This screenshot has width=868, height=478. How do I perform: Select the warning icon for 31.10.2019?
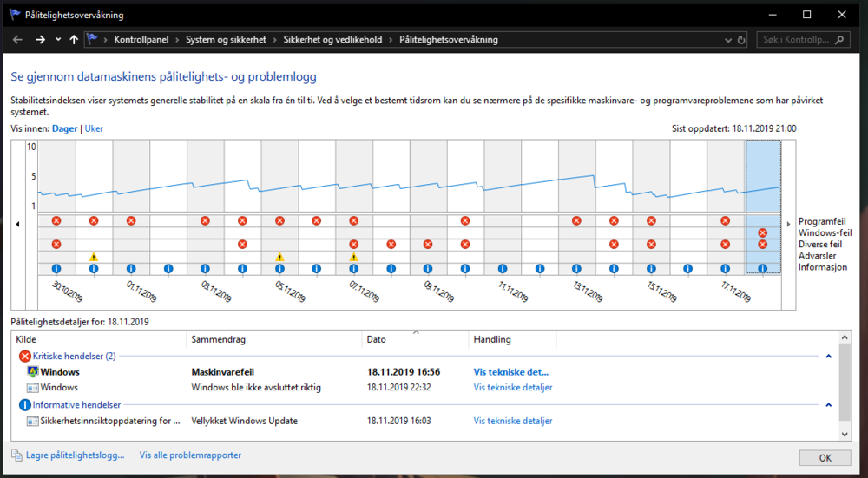[x=94, y=257]
